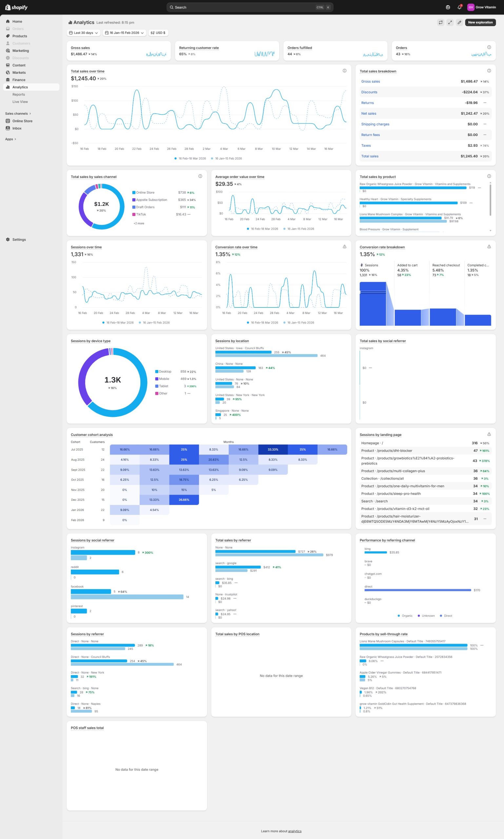Open fullscreen view of the dashboard
504x839 pixels.
coord(450,22)
